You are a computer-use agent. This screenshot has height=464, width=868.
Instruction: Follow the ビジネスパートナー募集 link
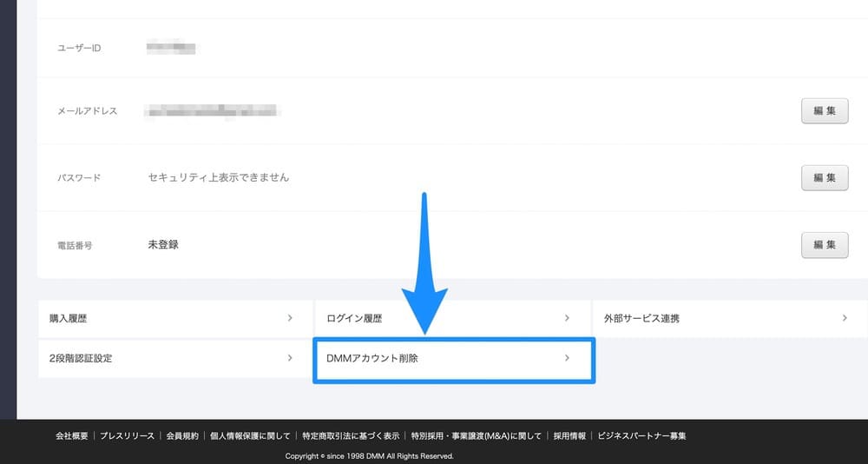(642, 436)
